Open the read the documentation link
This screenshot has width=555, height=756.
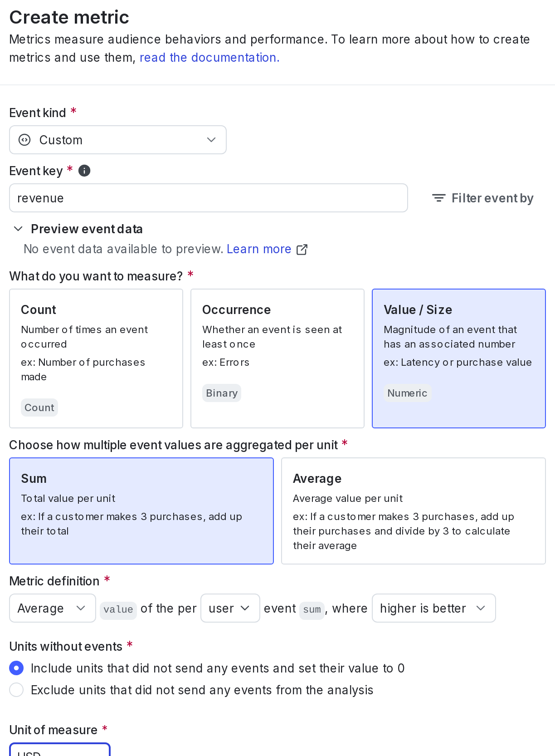pos(209,58)
